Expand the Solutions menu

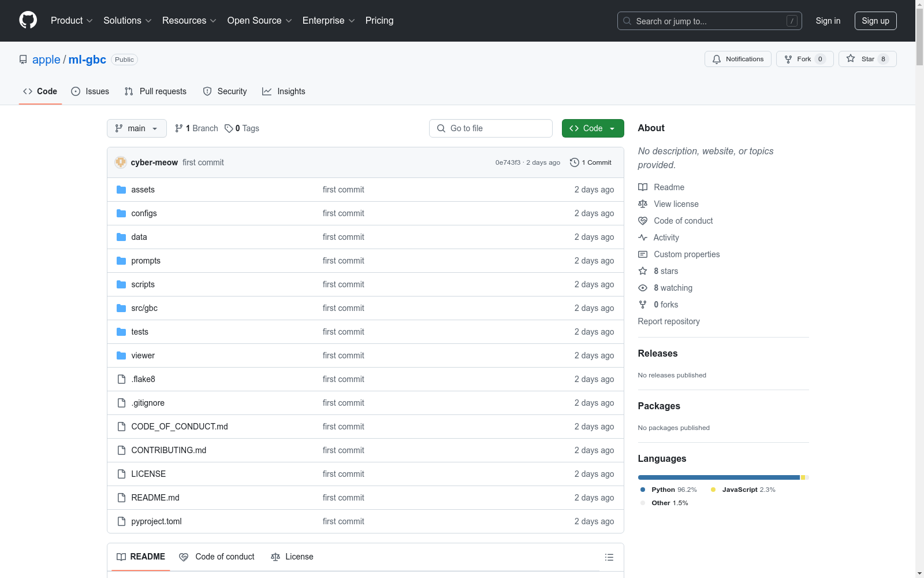click(x=128, y=20)
